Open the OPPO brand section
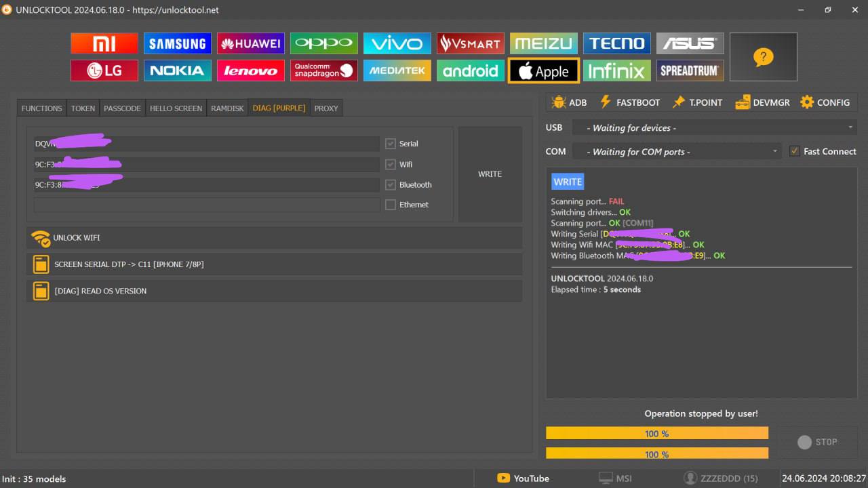 pos(324,43)
